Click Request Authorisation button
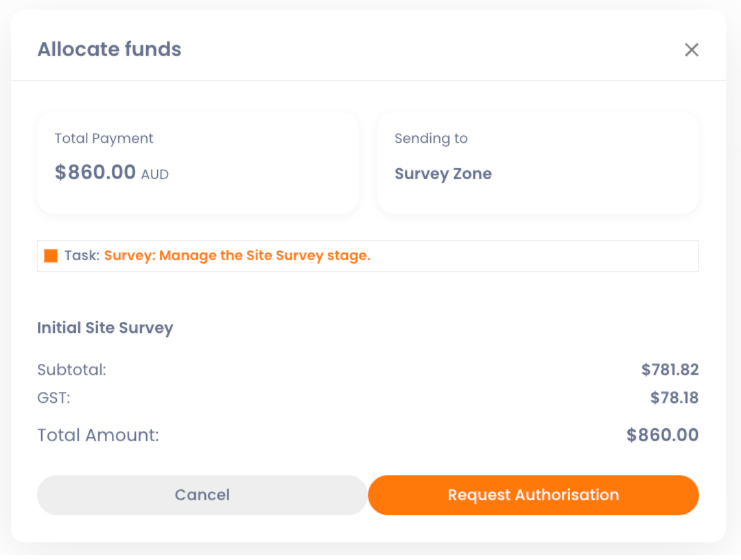 click(x=533, y=495)
